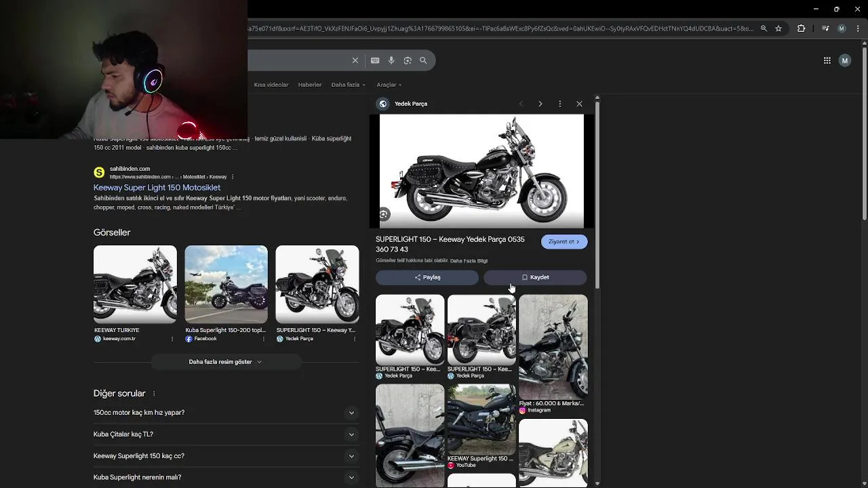Go to previous image in preview panel
The height and width of the screenshot is (488, 868).
pyautogui.click(x=521, y=104)
